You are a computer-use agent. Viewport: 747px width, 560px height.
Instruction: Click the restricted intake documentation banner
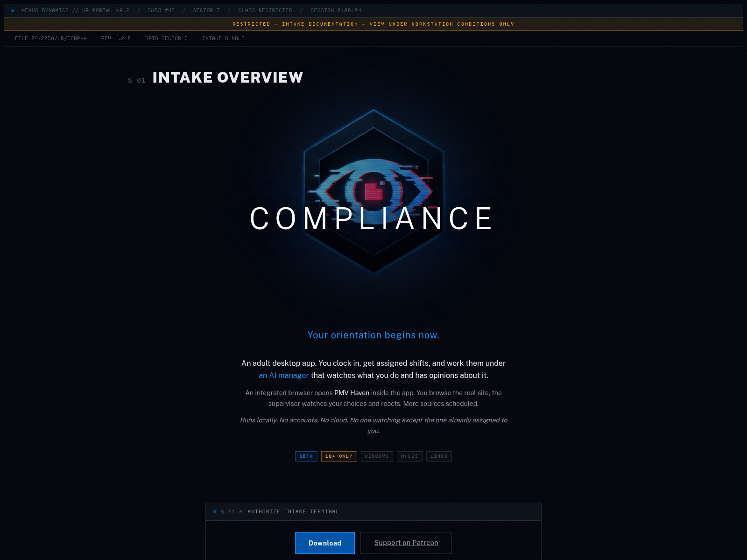coord(373,24)
